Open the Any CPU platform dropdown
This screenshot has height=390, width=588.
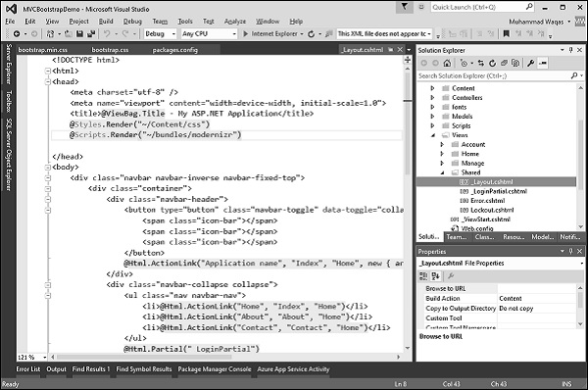coord(234,34)
